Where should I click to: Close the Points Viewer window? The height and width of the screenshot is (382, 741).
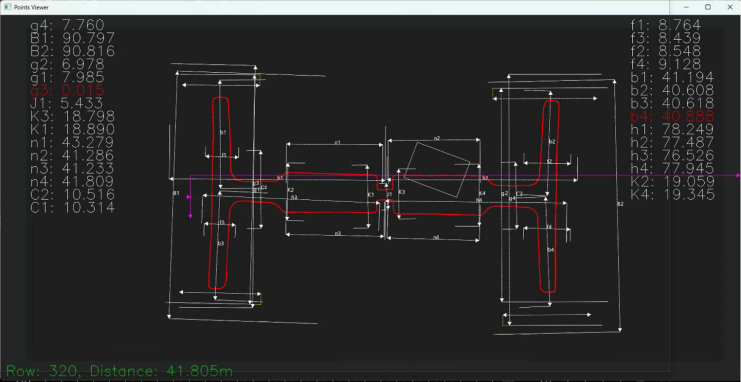click(730, 7)
